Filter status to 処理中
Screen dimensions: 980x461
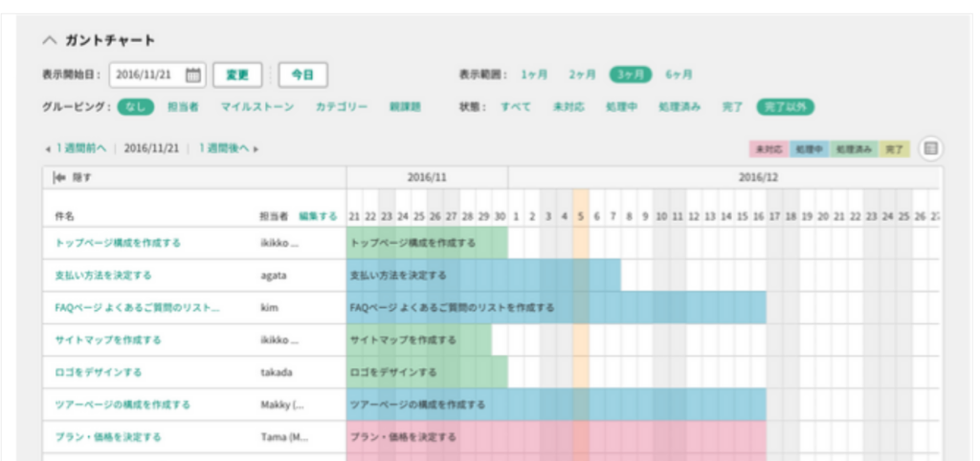(622, 107)
